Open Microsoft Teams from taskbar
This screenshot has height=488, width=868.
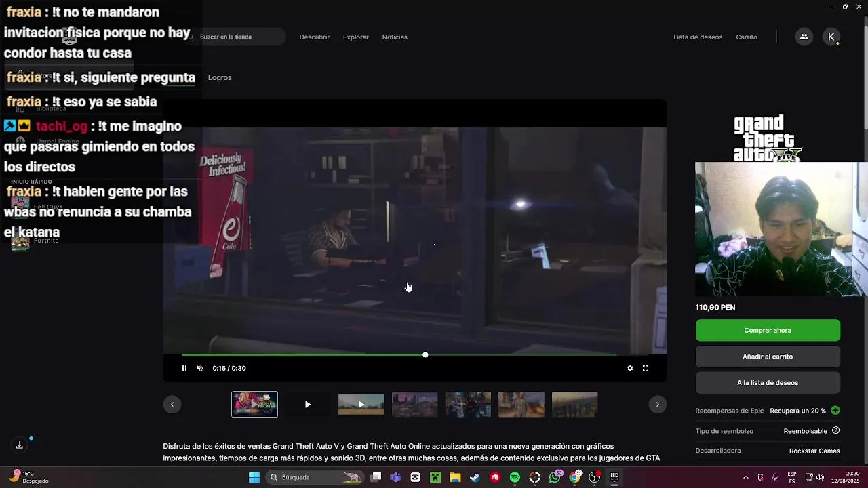[x=396, y=477]
